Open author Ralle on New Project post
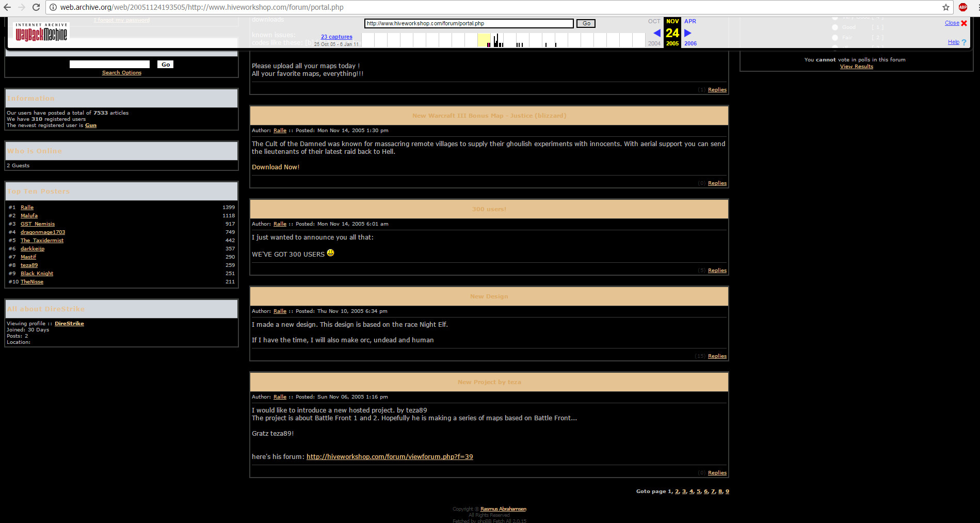Screen dimensions: 980x523 coord(280,397)
